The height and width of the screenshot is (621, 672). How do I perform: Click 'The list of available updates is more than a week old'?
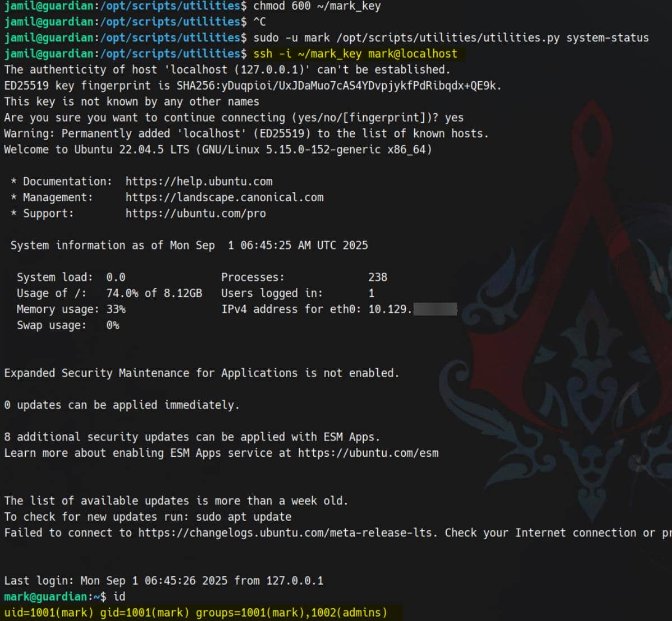(x=176, y=500)
